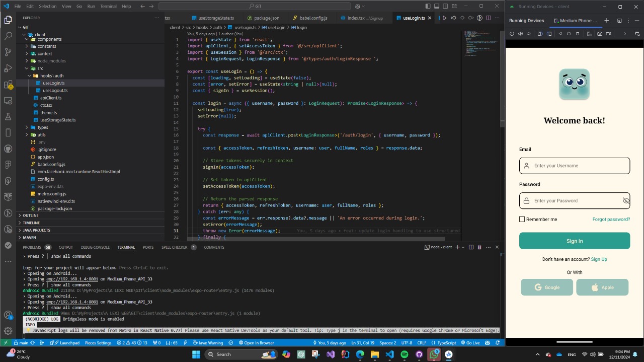Switch to the babel.config.js tab
The image size is (644, 362).
[x=313, y=18]
